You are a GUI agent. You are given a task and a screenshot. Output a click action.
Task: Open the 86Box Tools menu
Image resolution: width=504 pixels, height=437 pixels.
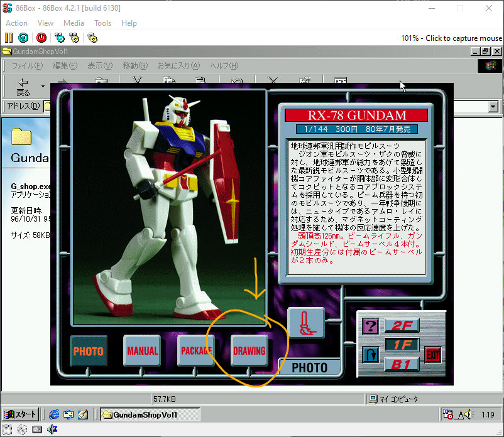point(102,23)
